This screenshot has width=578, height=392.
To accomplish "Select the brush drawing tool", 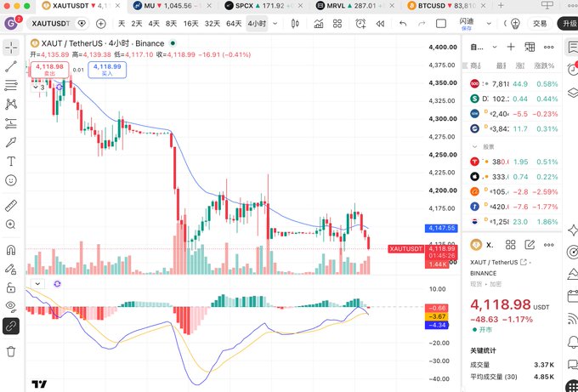I will (11, 142).
